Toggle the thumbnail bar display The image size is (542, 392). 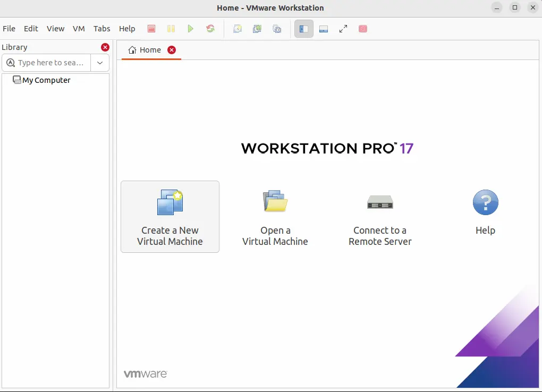tap(323, 29)
